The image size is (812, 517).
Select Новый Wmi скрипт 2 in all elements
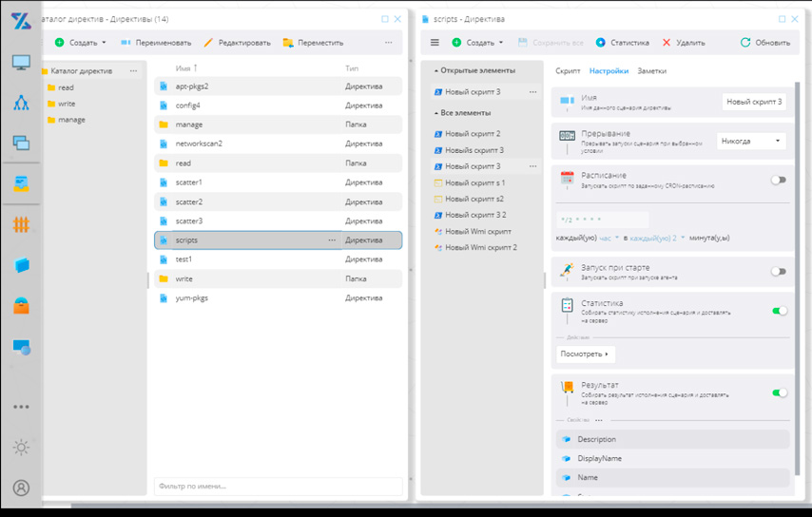pyautogui.click(x=481, y=247)
